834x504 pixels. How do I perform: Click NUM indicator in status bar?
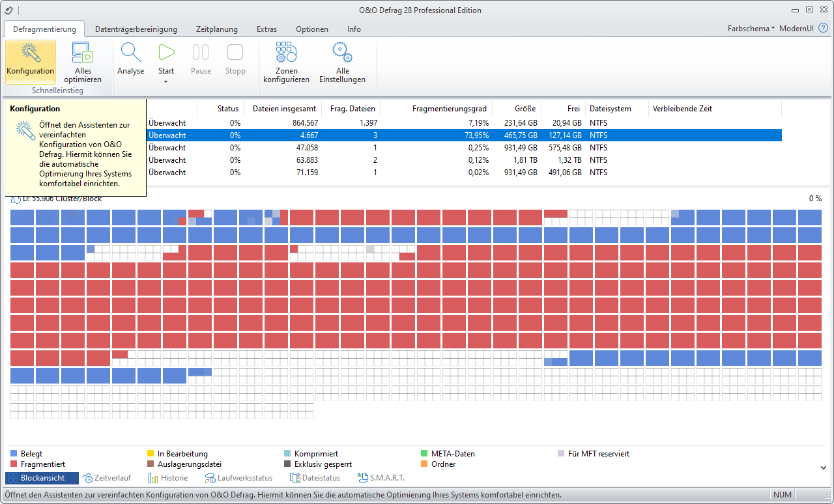(x=783, y=495)
